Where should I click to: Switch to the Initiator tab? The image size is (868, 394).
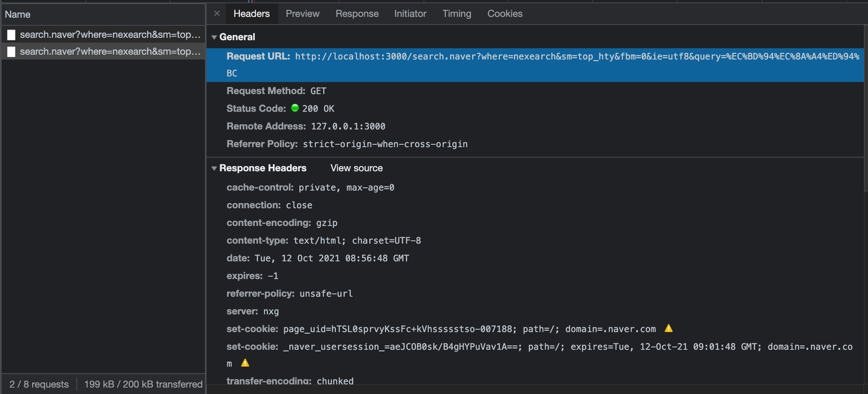coord(410,14)
